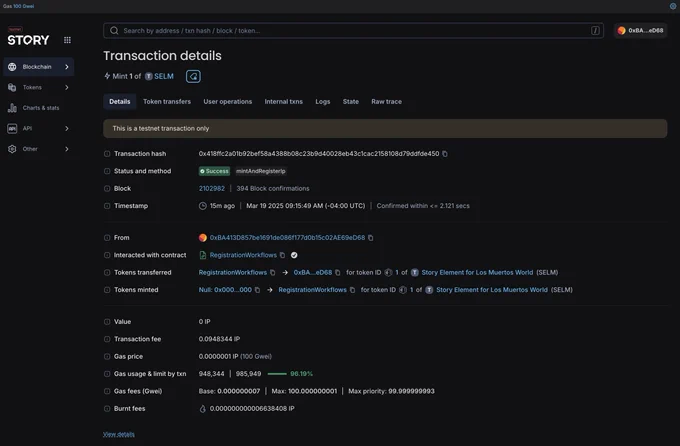The image size is (680, 446).
Task: Click the View details link
Action: click(119, 434)
